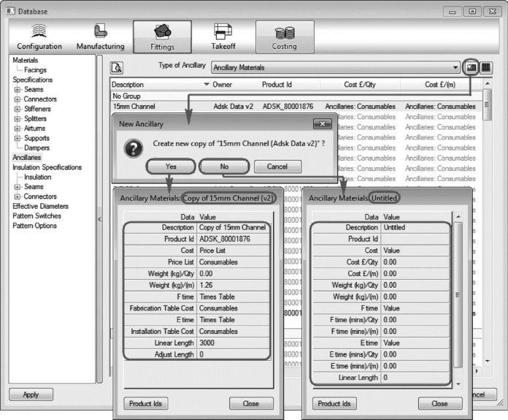Expand the Airturns tree node
The width and height of the screenshot is (508, 420).
click(x=18, y=129)
